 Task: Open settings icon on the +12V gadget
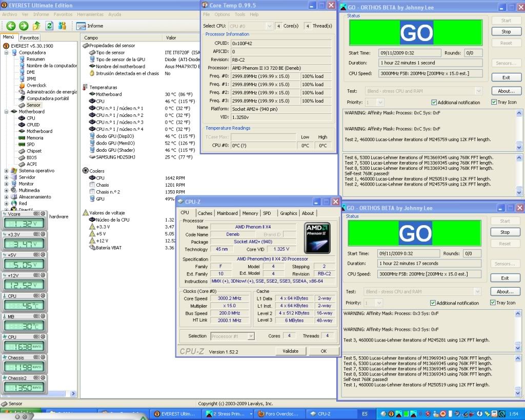36,275
